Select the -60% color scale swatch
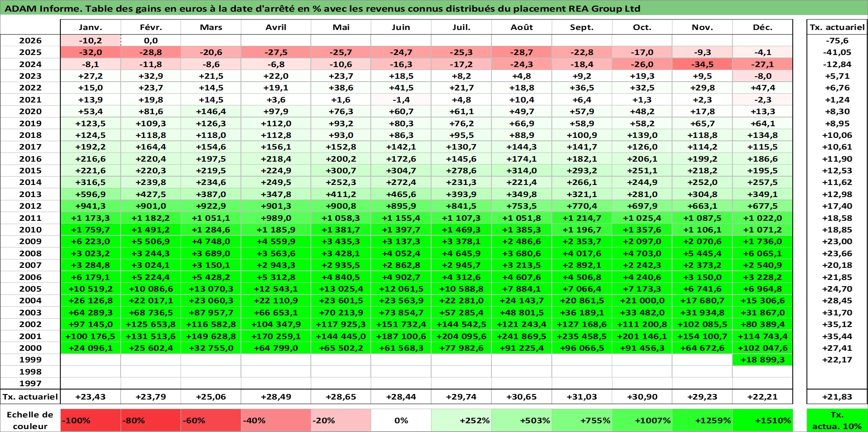868x432 pixels. (211, 420)
